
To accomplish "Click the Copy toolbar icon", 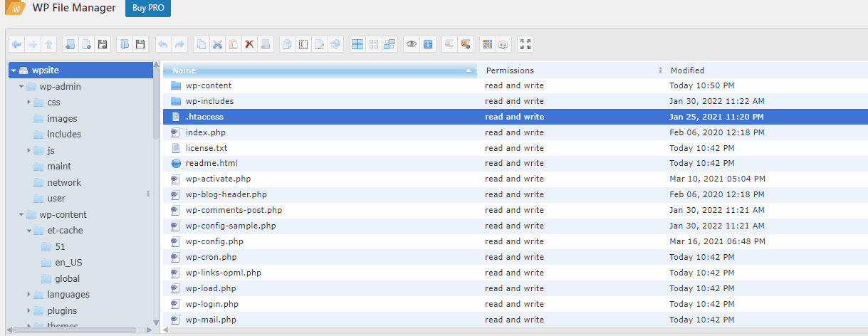I will [x=202, y=44].
